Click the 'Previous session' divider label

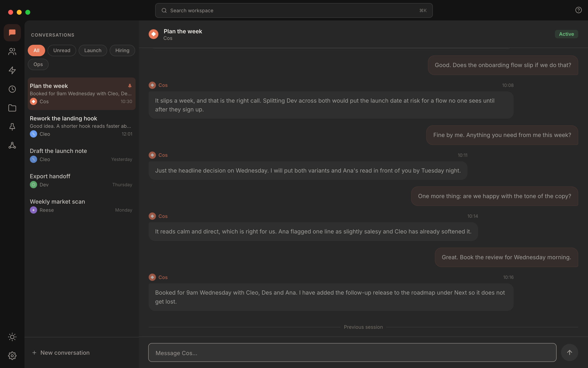[363, 327]
